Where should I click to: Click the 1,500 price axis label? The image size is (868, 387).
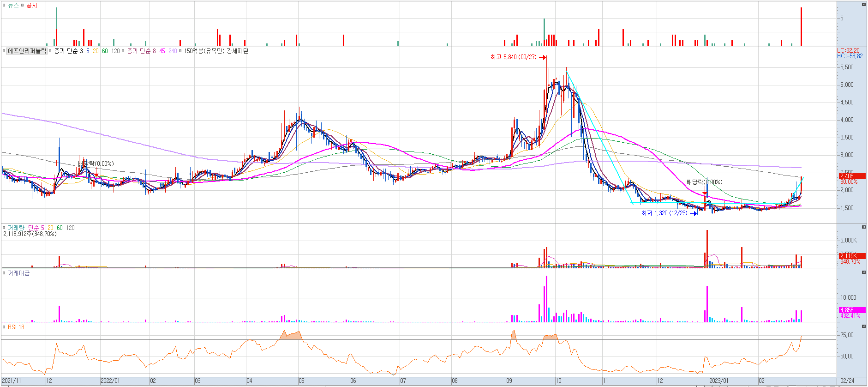[847, 208]
